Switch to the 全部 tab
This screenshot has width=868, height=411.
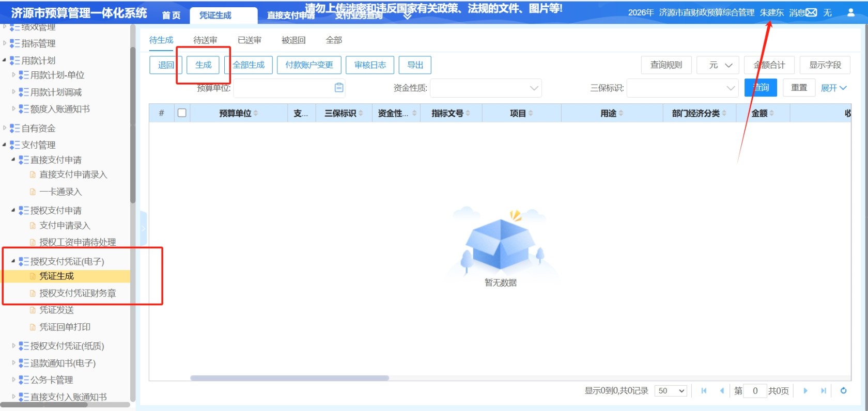pos(334,40)
